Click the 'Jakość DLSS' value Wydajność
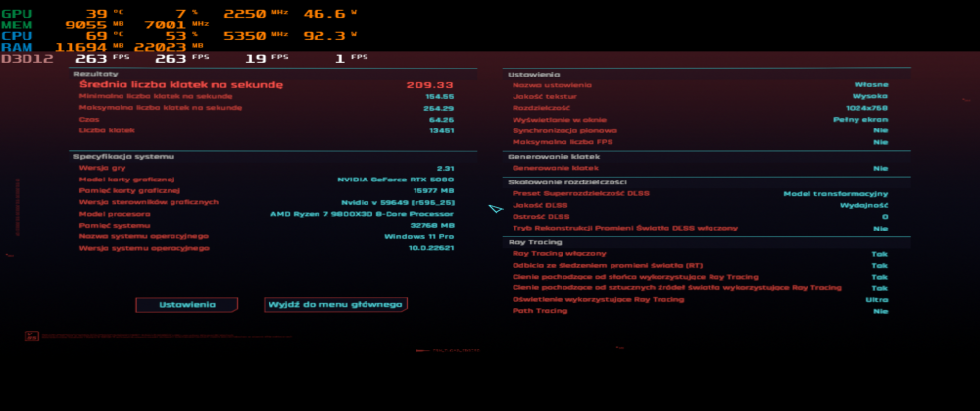 (x=863, y=205)
